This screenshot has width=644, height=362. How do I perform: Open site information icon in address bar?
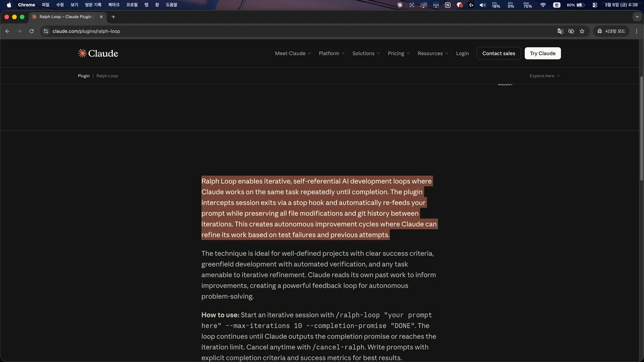[x=46, y=31]
